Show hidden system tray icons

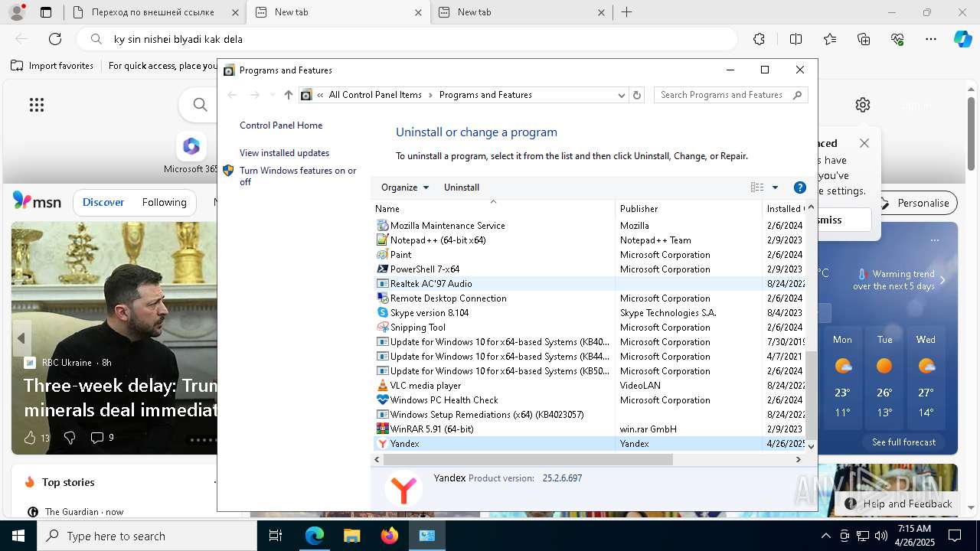pyautogui.click(x=825, y=536)
